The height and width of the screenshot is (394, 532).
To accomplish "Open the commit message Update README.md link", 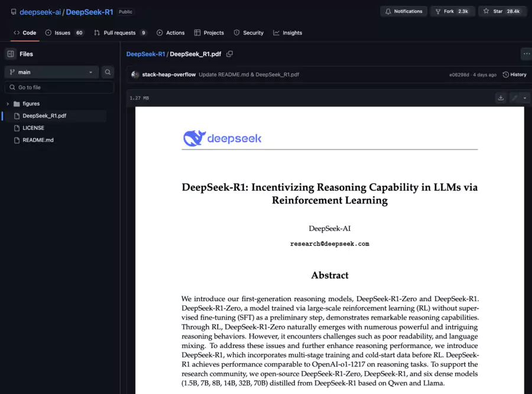I will click(249, 74).
